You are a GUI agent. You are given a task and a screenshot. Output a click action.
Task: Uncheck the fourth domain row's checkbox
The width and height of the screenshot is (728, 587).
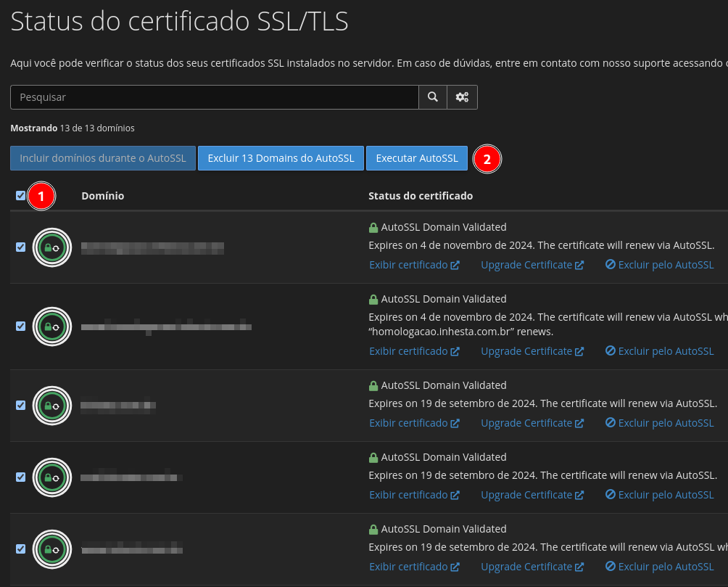[20, 477]
